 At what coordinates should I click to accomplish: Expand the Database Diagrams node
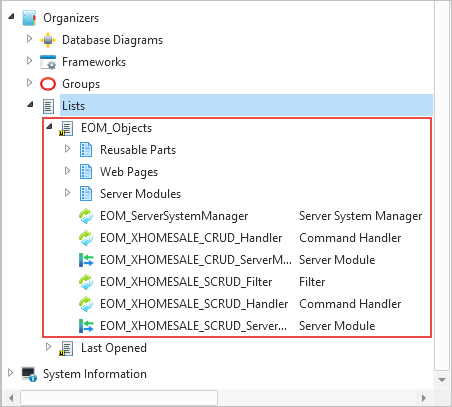[x=29, y=39]
